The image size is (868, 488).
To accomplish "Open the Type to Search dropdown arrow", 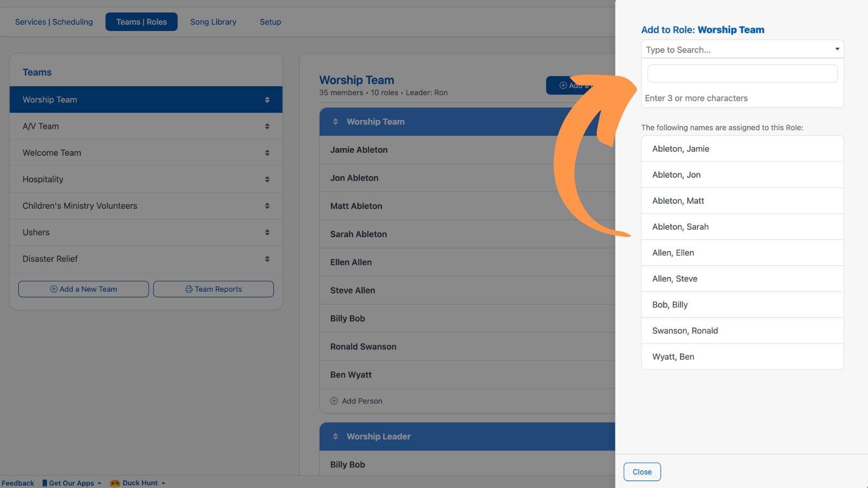I will coord(837,49).
